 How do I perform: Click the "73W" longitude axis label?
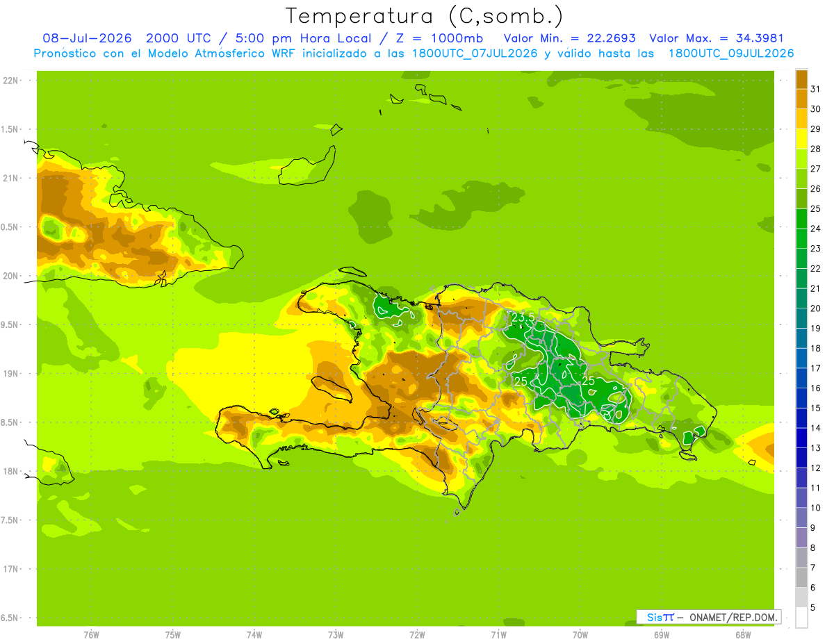tap(336, 634)
